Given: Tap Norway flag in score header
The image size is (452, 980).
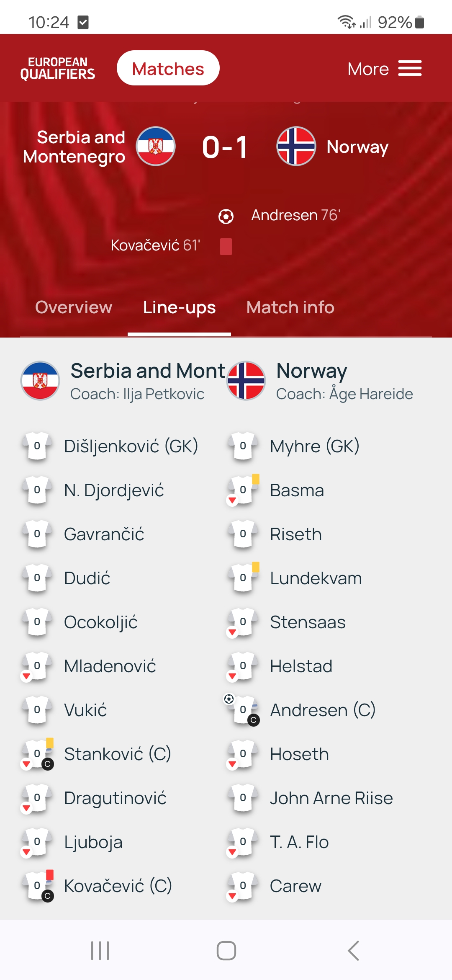Looking at the screenshot, I should [x=296, y=146].
